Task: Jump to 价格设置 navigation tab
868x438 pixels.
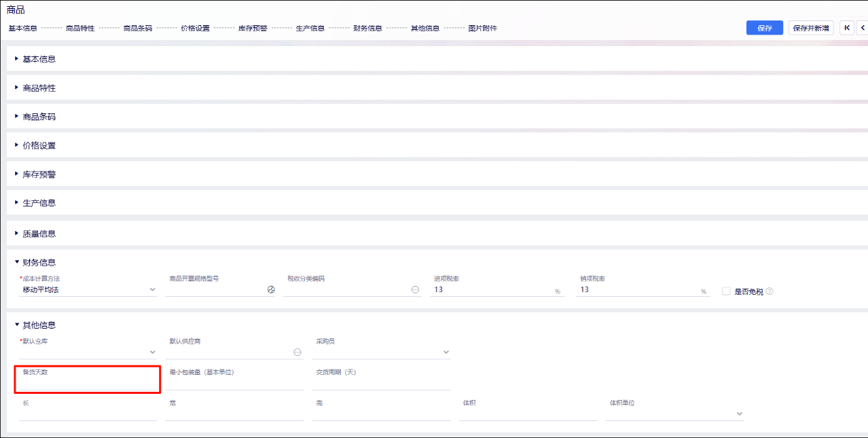Action: coord(196,29)
